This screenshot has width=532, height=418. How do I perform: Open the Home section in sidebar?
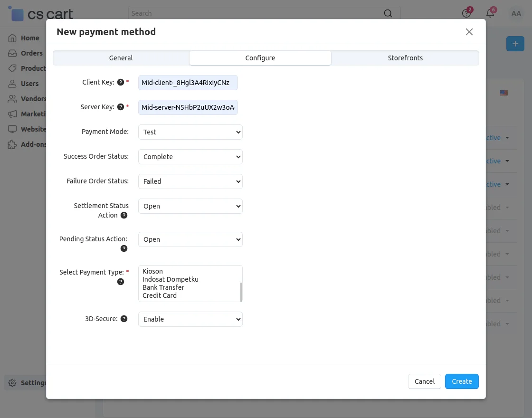(x=13, y=38)
